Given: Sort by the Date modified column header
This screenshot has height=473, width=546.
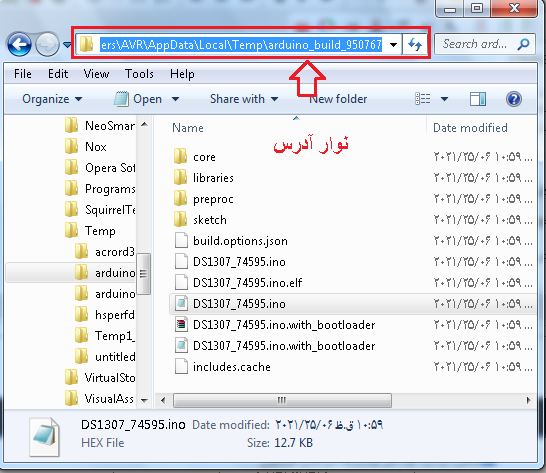Looking at the screenshot, I should point(470,128).
